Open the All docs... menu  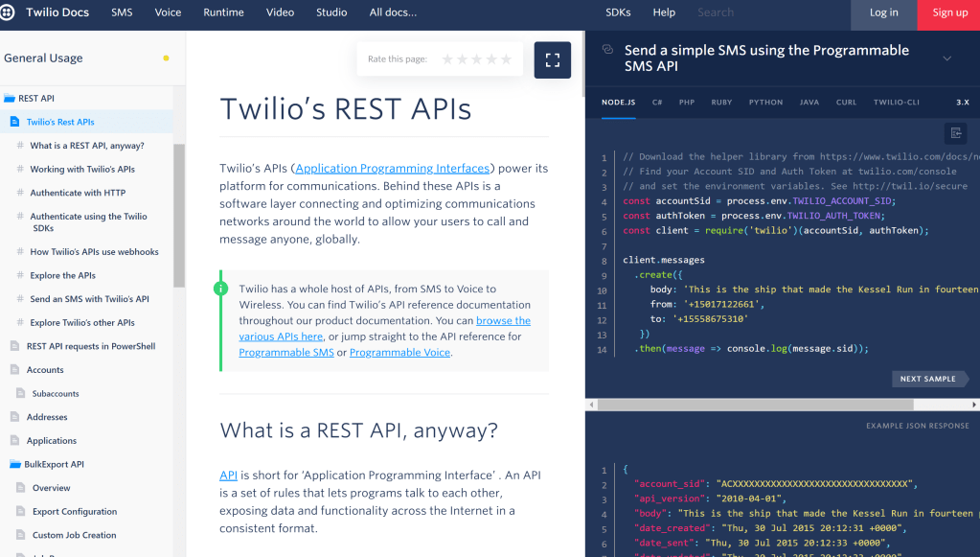tap(393, 12)
